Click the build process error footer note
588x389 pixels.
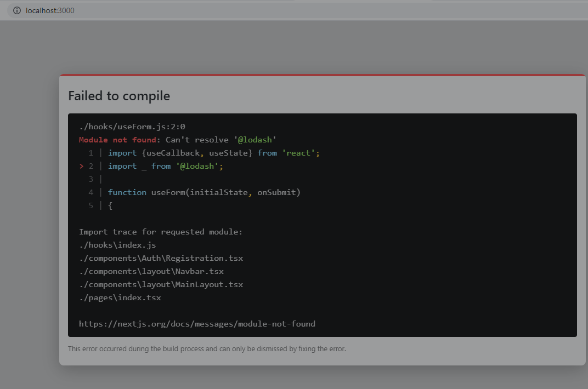coord(207,348)
